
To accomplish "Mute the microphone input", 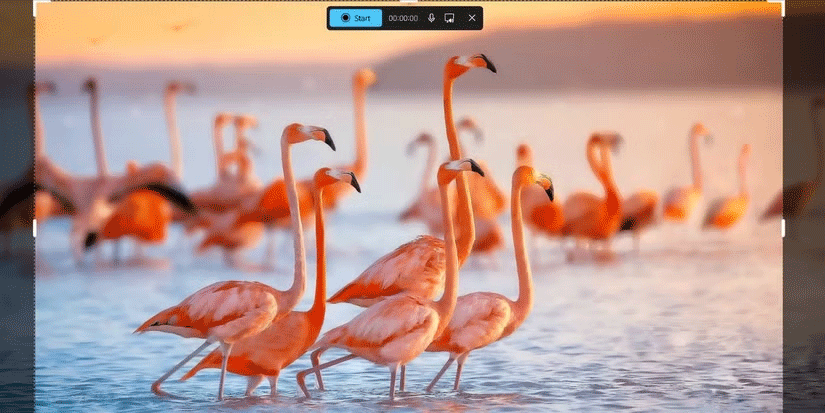I will click(x=431, y=18).
